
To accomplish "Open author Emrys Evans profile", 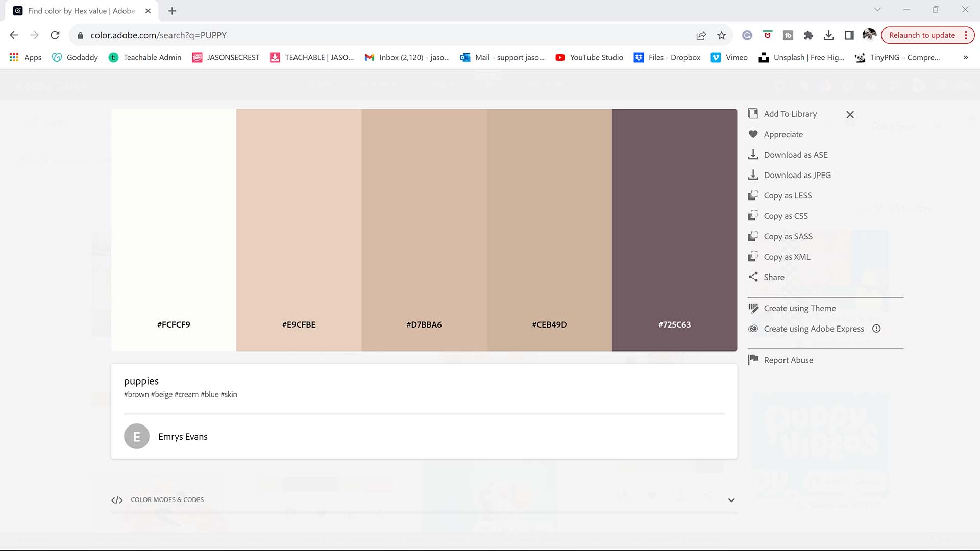I will click(183, 437).
